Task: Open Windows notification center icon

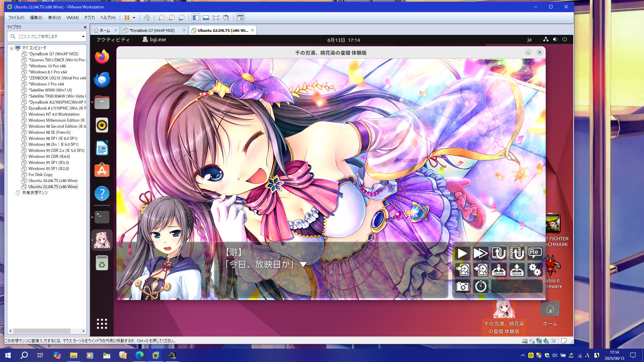Action: coord(633,355)
